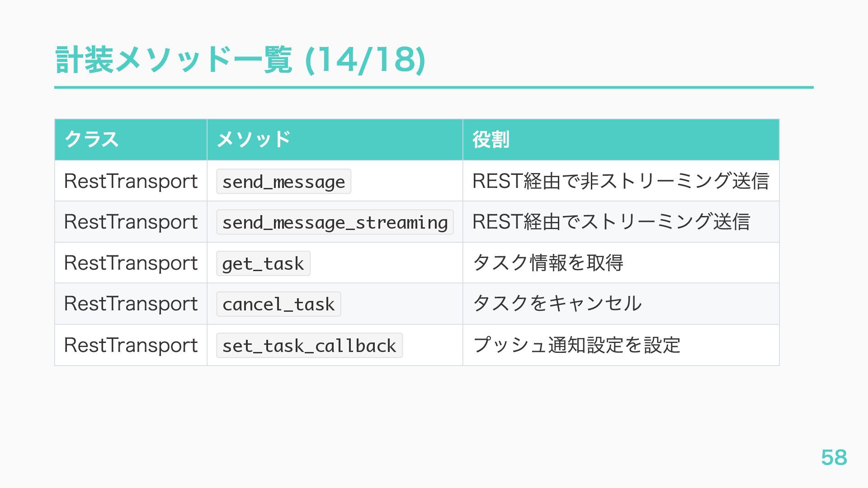Click RestTransport in the get_task row
The image size is (868, 488).
pyautogui.click(x=131, y=263)
